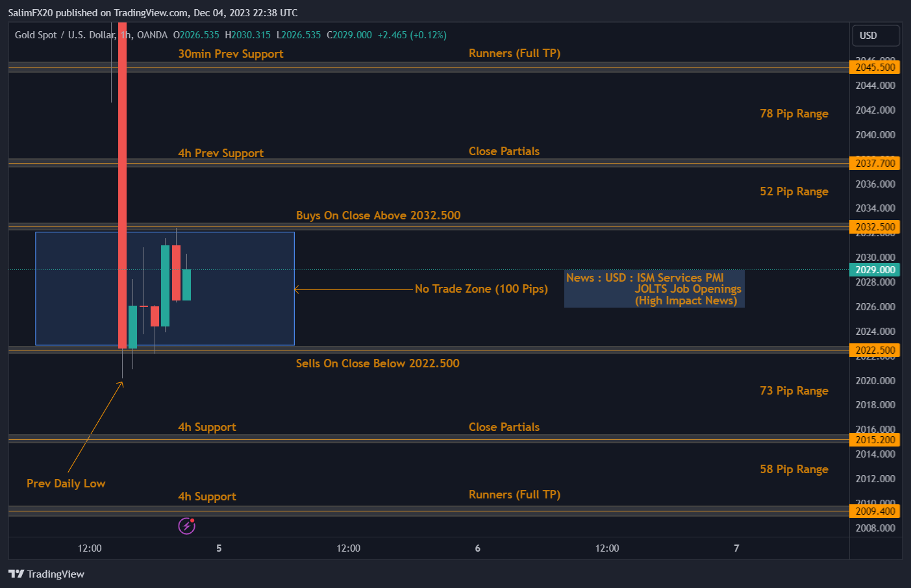Open the USD currency selector
Image resolution: width=911 pixels, height=588 pixels.
(875, 35)
